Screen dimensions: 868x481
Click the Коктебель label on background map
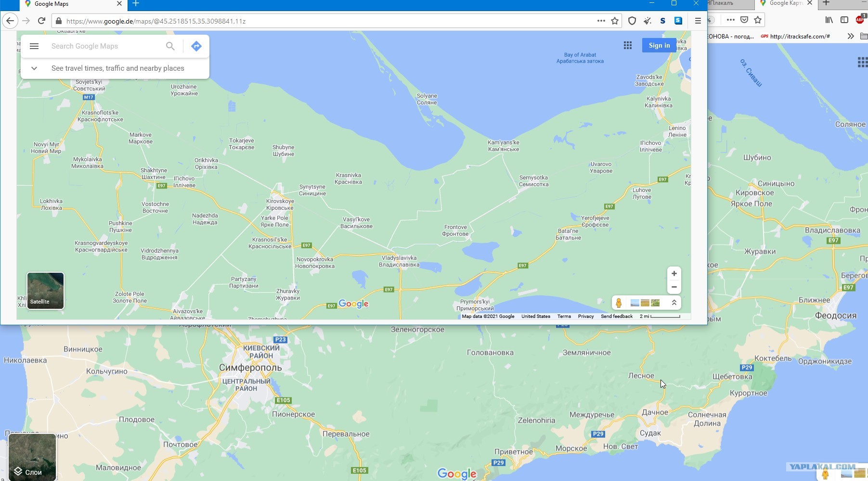(x=773, y=358)
